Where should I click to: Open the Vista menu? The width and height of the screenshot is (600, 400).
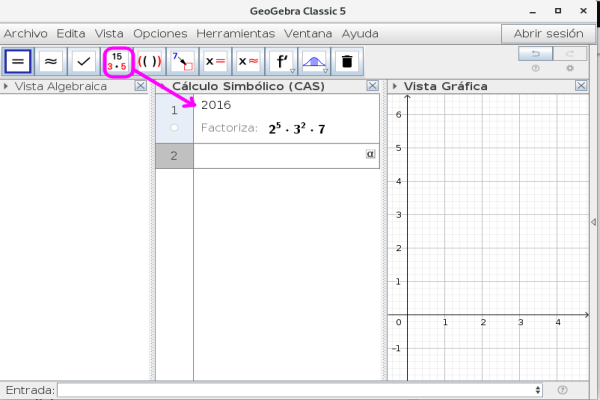[109, 34]
